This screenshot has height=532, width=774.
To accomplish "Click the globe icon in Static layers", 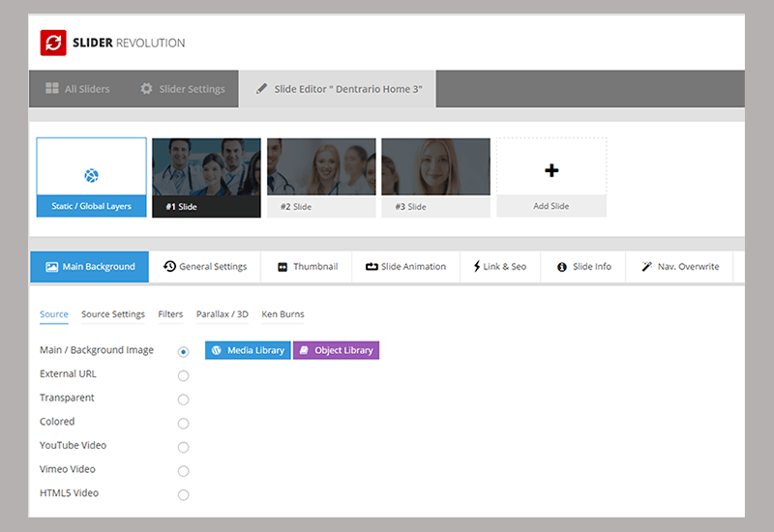I will coord(91,175).
